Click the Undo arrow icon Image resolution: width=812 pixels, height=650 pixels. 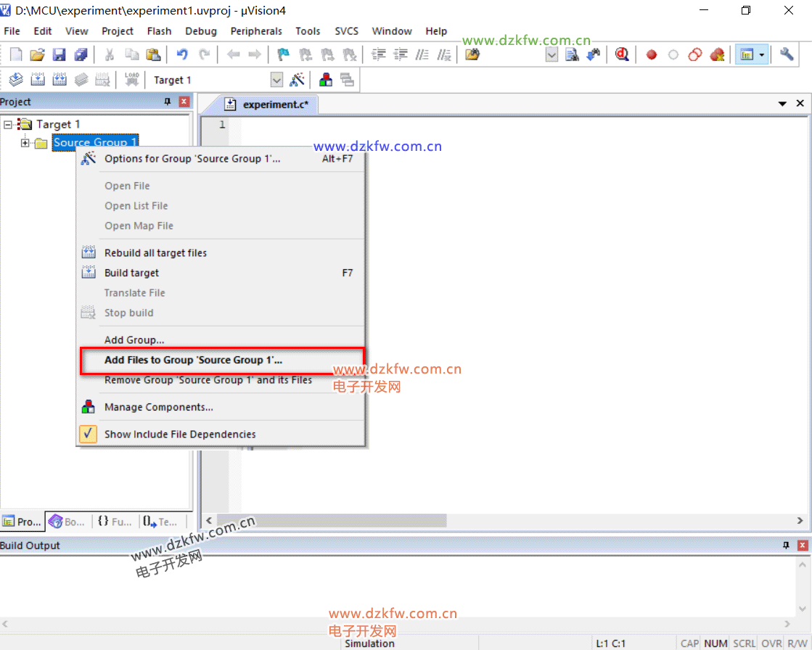[x=182, y=54]
